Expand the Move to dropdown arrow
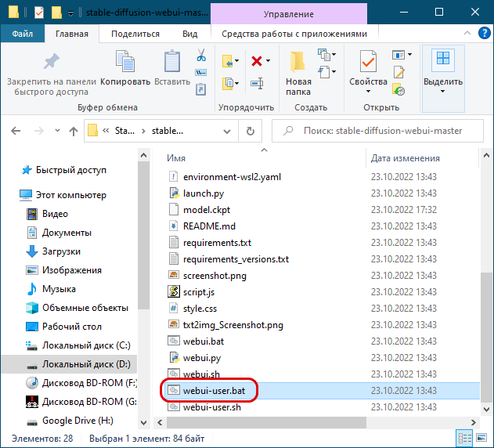The image size is (494, 448). point(236,61)
